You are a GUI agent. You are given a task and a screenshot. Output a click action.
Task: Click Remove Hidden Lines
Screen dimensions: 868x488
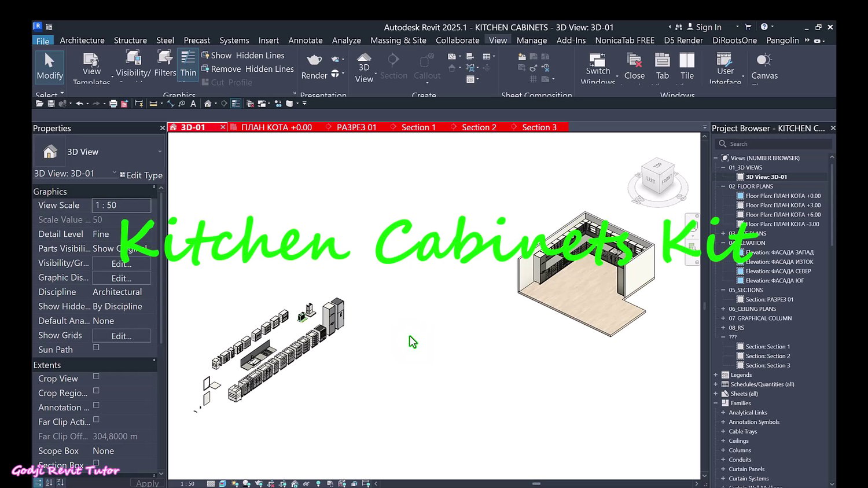pyautogui.click(x=248, y=69)
